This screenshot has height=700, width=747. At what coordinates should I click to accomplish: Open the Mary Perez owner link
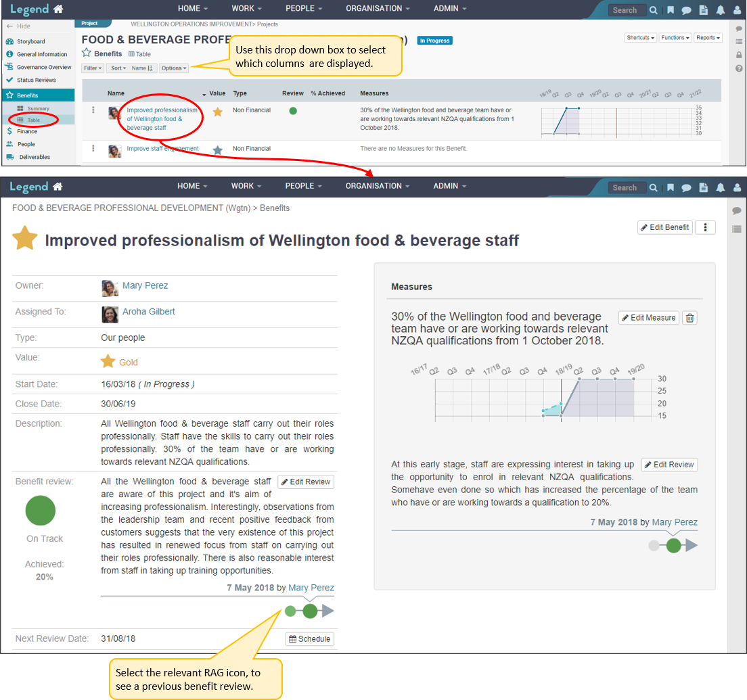145,285
